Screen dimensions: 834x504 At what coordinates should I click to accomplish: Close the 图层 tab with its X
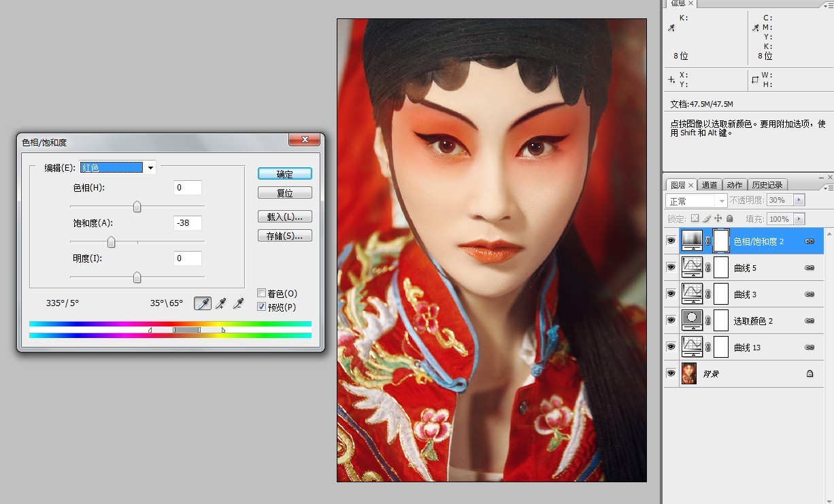tap(691, 185)
